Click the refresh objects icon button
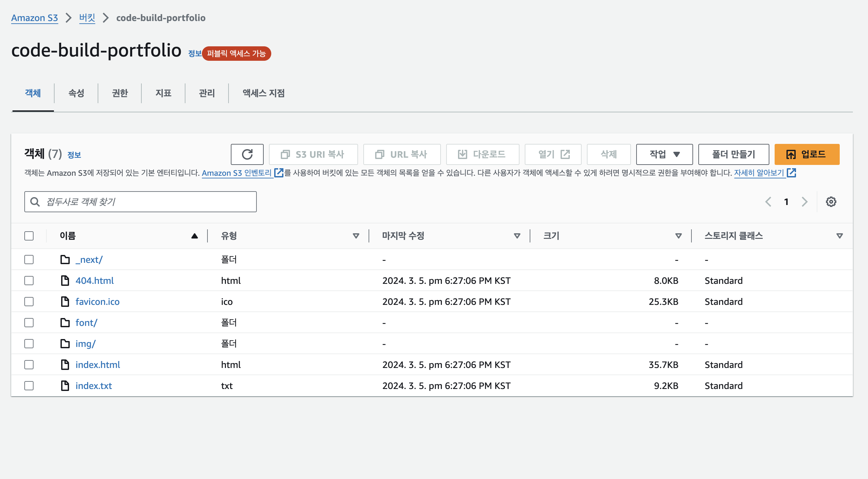The image size is (868, 479). point(247,154)
